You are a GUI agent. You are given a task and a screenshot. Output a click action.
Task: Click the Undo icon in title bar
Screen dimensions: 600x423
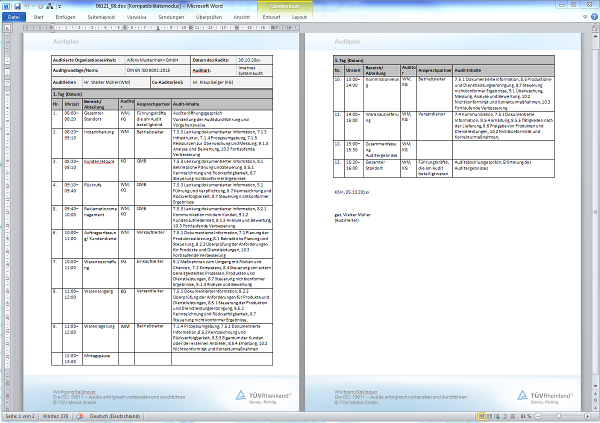(x=27, y=5)
